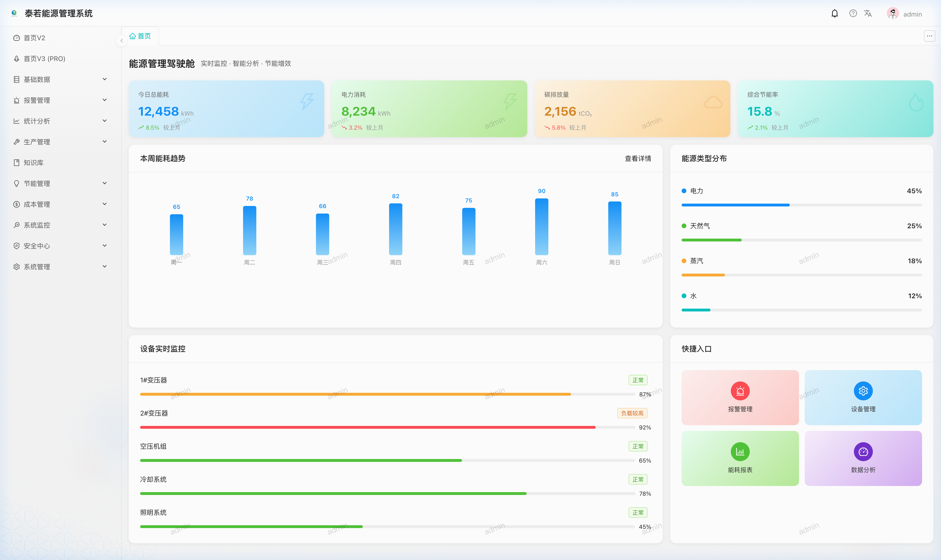941x560 pixels.
Task: Open 报警管理 from quick entry shortcuts
Action: pos(740,397)
